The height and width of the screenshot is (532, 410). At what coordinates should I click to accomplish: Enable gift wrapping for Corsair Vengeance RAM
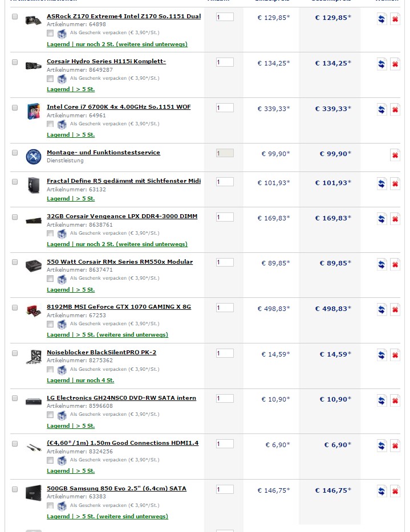[x=51, y=234]
